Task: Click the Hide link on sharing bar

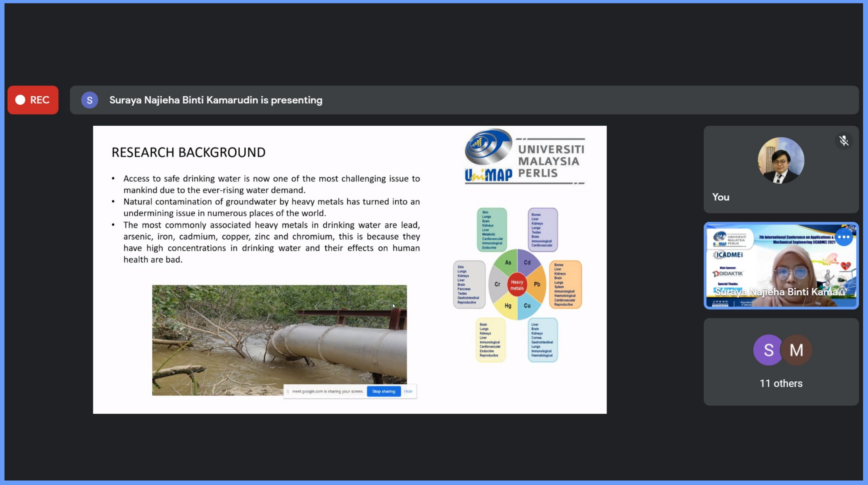Action: point(408,391)
